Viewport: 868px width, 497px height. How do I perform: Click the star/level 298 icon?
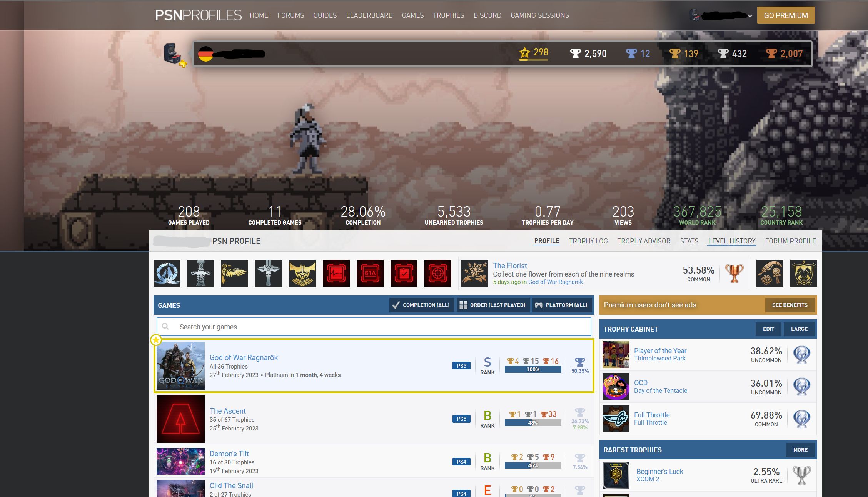pos(524,52)
